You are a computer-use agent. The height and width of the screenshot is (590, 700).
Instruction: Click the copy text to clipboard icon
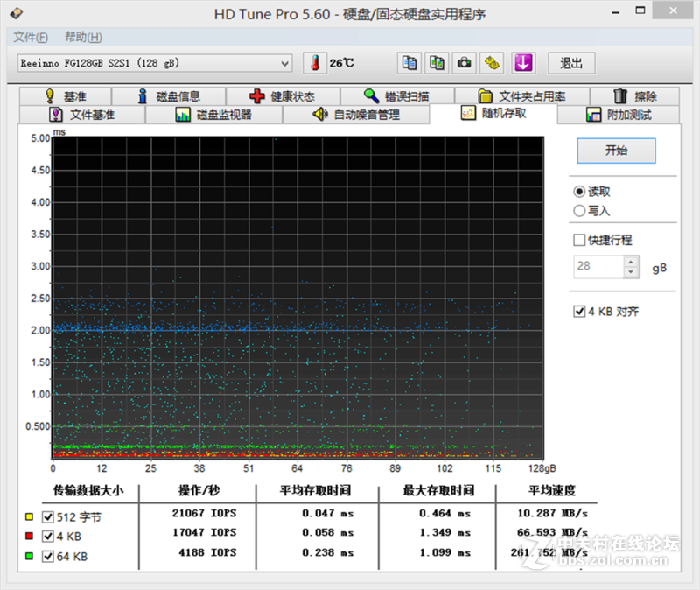[408, 63]
